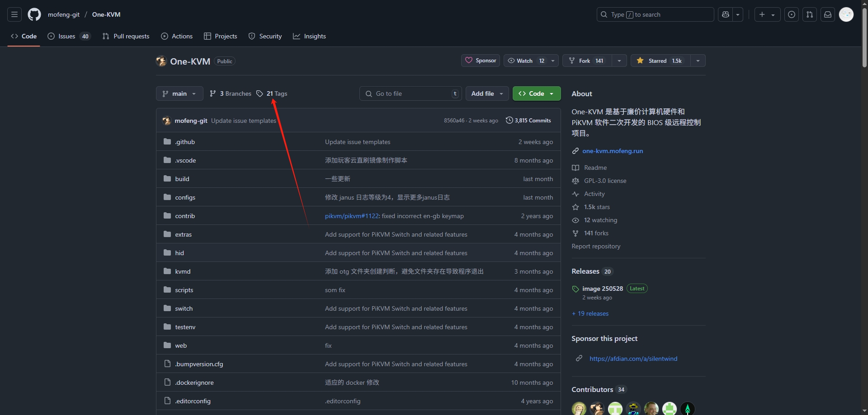Open the 21 Tags link
The width and height of the screenshot is (868, 415).
[272, 93]
